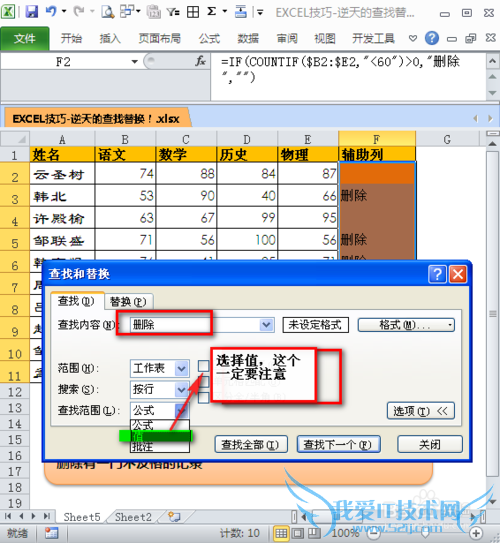Image resolution: width=500 pixels, height=543 pixels.
Task: Tick the checkbox beside the 范围 dropdown
Action: [x=204, y=366]
